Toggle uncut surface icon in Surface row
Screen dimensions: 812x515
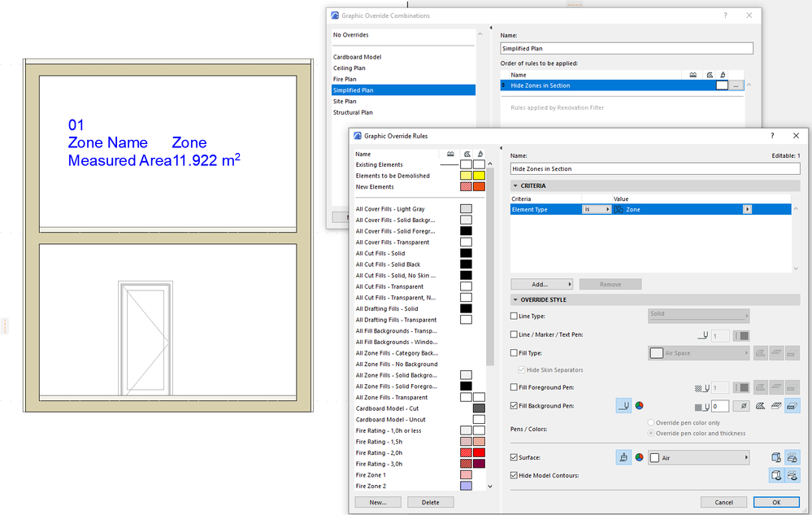(x=775, y=457)
